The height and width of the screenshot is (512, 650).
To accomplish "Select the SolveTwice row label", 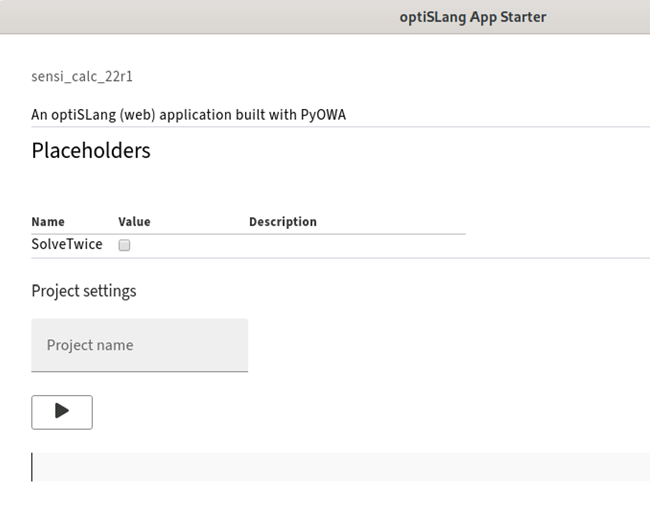I will pos(67,245).
